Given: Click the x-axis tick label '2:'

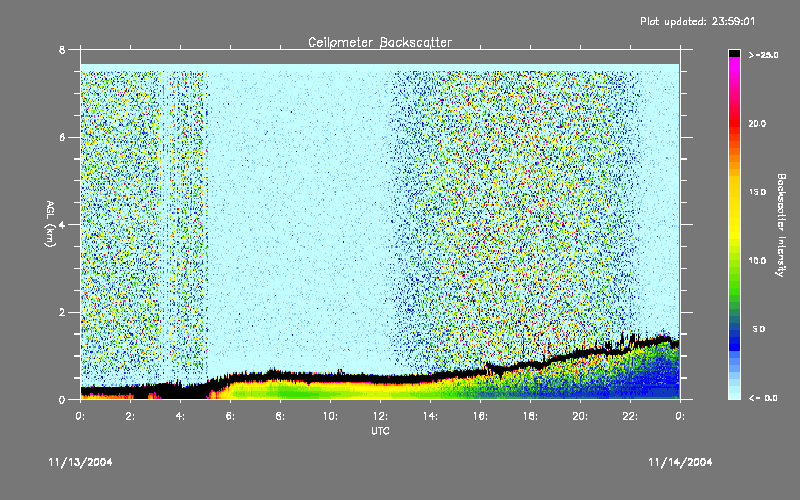Looking at the screenshot, I should click(130, 416).
